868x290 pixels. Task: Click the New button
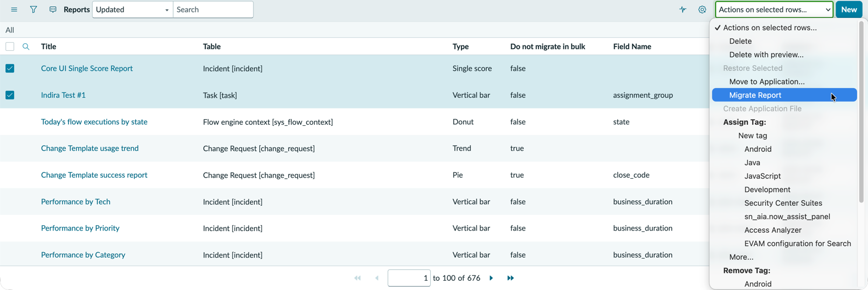(x=849, y=10)
